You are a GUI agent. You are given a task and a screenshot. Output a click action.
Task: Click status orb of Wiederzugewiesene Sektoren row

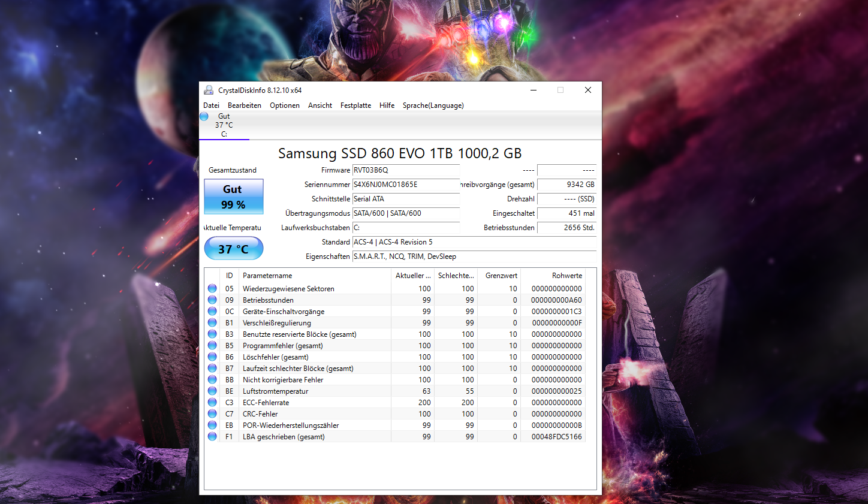[212, 288]
